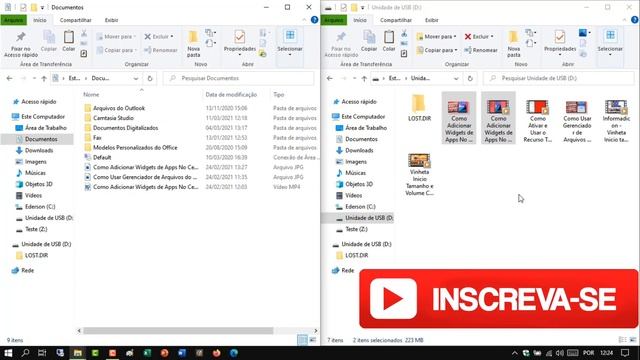Open Windows Start menu
Screen dimensions: 640x360
click(8, 353)
